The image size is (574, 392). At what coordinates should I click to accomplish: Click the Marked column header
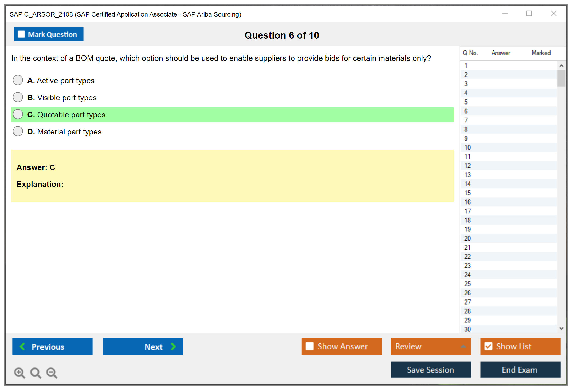click(541, 53)
